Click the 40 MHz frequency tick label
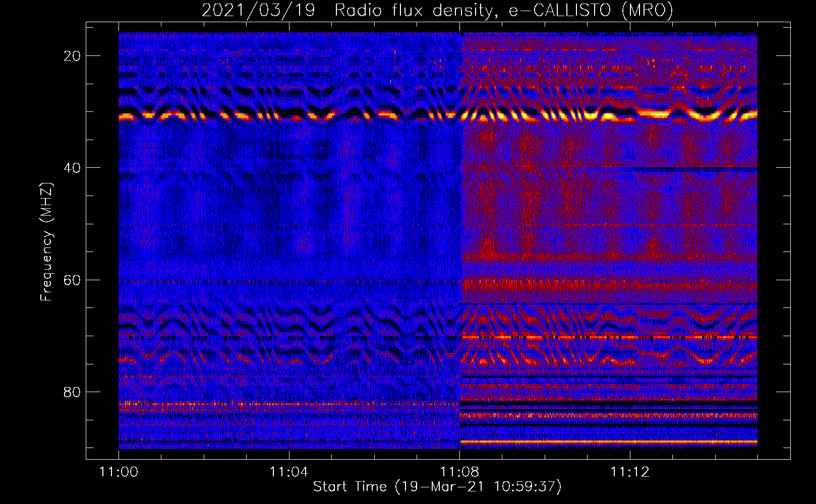The image size is (816, 504). (73, 168)
